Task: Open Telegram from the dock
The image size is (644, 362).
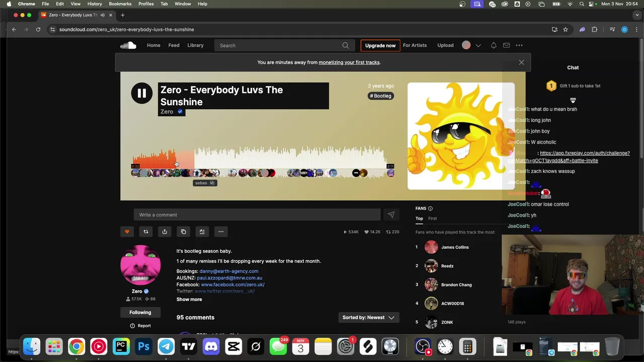Action: (x=166, y=346)
